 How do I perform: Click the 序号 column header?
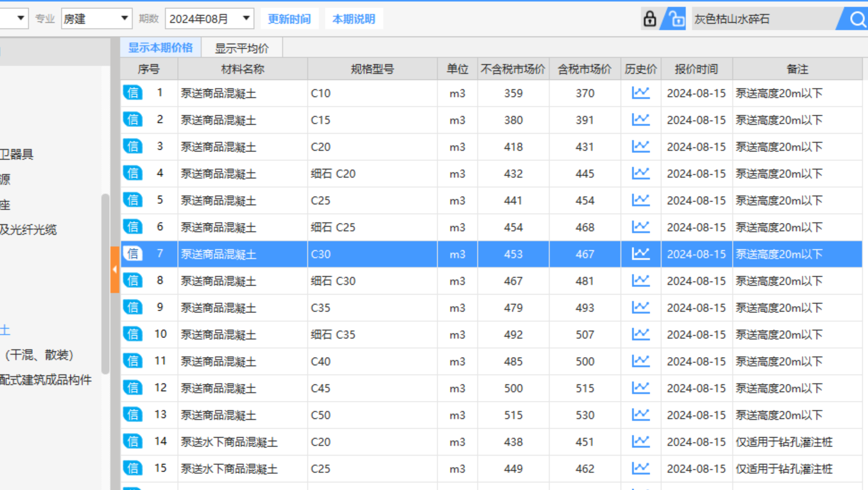[149, 69]
